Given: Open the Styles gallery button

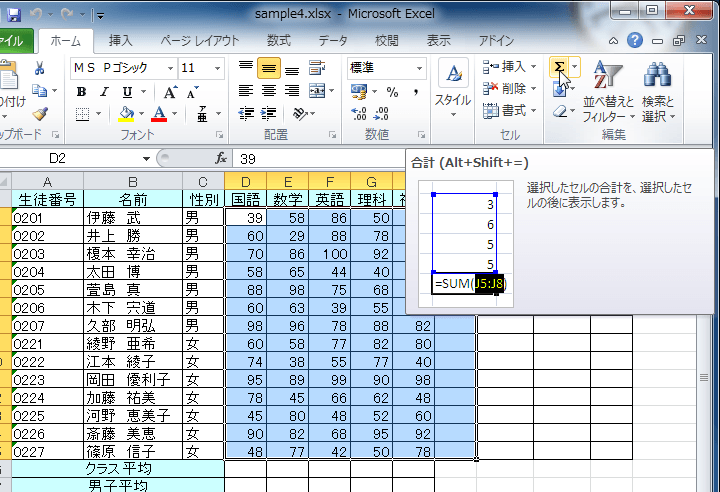Looking at the screenshot, I should pyautogui.click(x=453, y=88).
